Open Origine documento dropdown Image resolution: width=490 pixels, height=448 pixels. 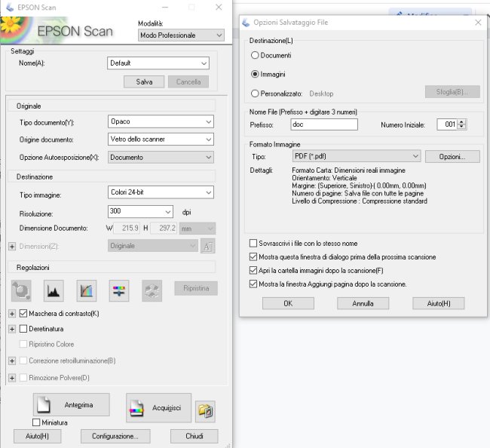click(x=161, y=139)
